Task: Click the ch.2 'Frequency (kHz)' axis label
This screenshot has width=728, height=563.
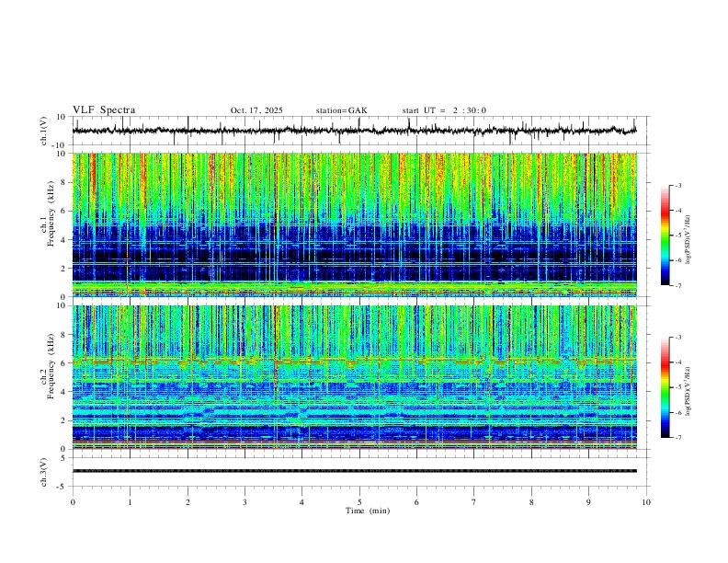Action: tap(51, 366)
